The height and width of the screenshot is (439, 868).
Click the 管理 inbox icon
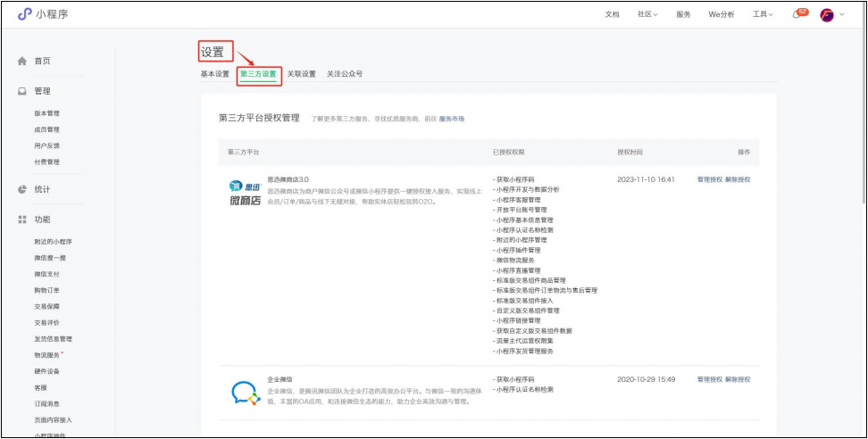coord(22,92)
